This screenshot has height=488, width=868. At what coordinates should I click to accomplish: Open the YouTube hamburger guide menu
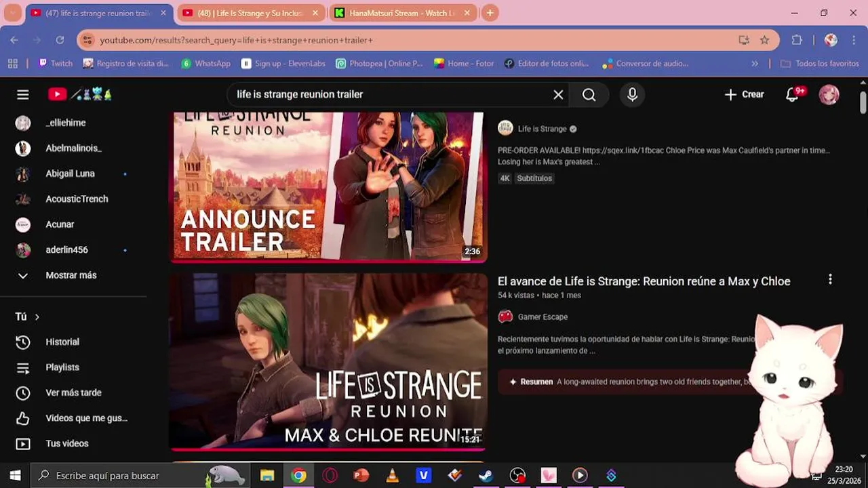click(x=23, y=95)
